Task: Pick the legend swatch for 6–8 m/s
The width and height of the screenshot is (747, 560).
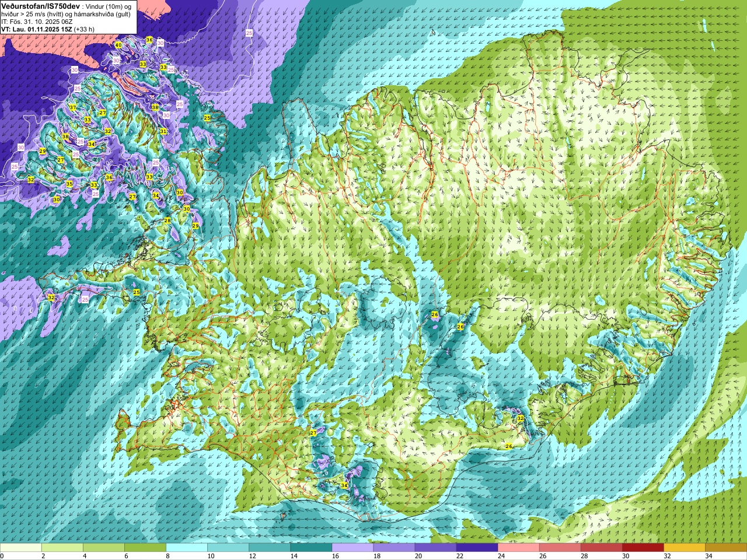Action: coord(145,548)
